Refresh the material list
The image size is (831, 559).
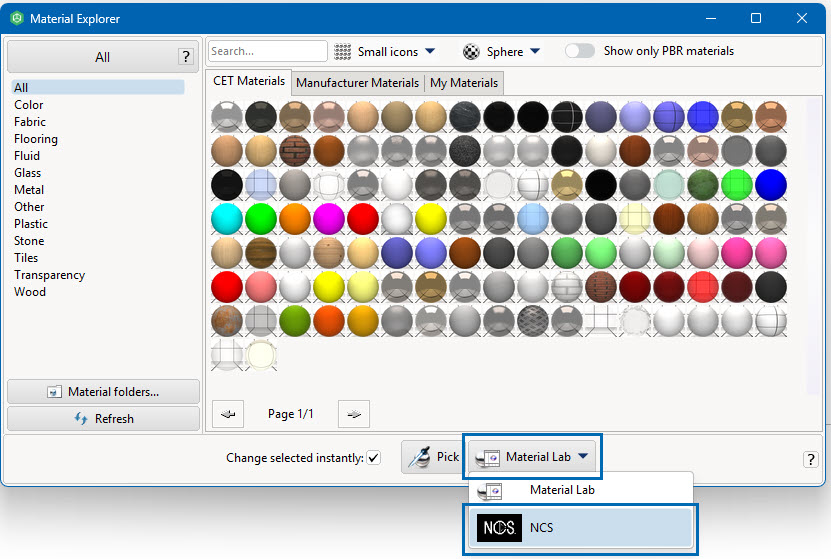(103, 419)
